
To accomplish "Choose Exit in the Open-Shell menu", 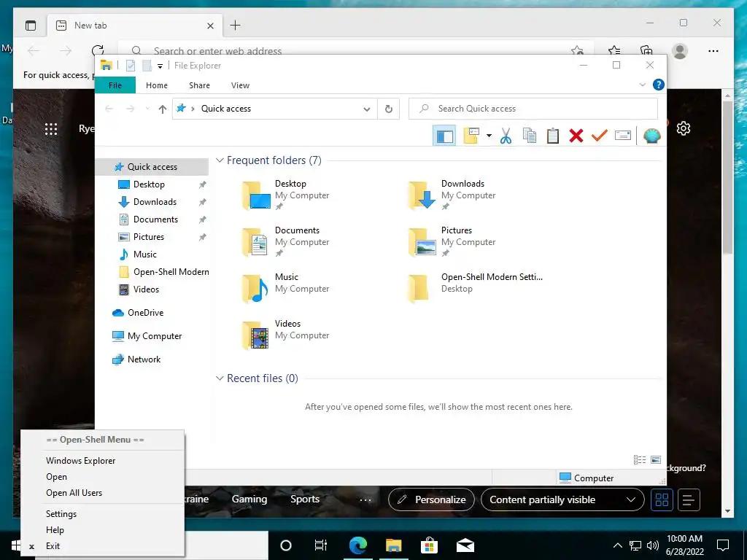I will [102, 546].
